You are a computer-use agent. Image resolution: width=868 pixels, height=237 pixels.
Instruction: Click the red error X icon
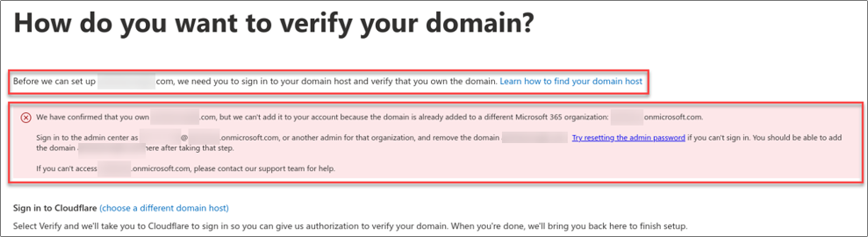(26, 117)
